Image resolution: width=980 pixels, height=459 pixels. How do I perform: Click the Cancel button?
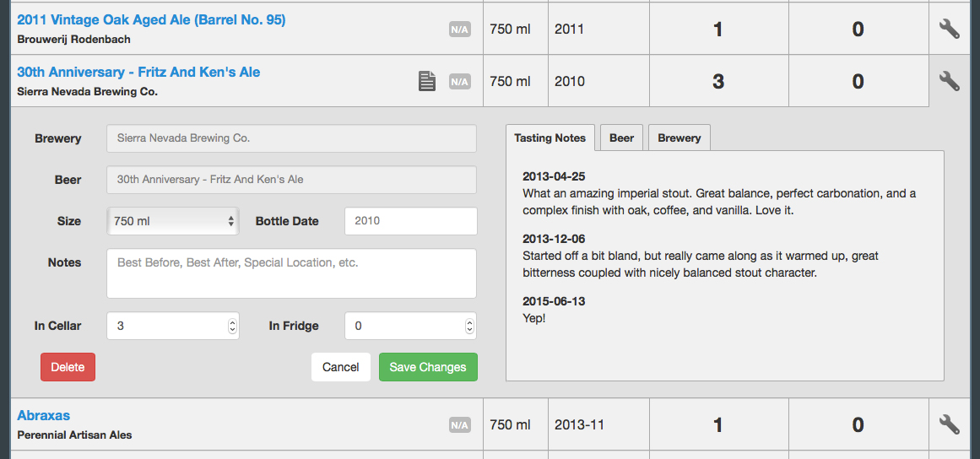(340, 367)
